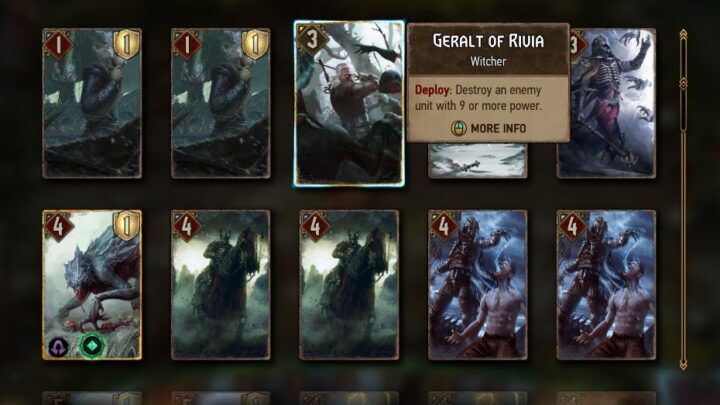Click the purple ability icon on gold-bordered card

(x=59, y=347)
